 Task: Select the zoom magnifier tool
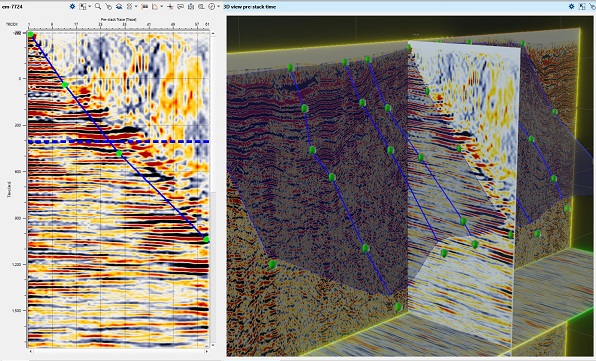tap(98, 6)
